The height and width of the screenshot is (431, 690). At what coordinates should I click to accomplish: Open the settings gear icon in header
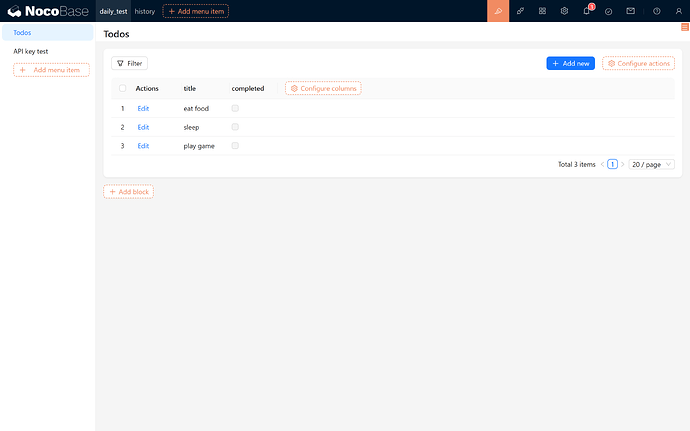point(564,11)
